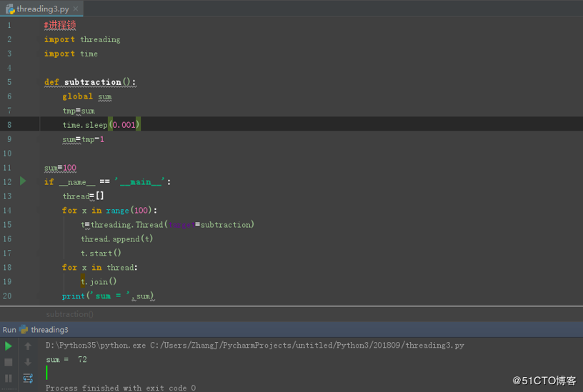
Task: Click the 'sum = 72' console output
Action: pos(66,359)
